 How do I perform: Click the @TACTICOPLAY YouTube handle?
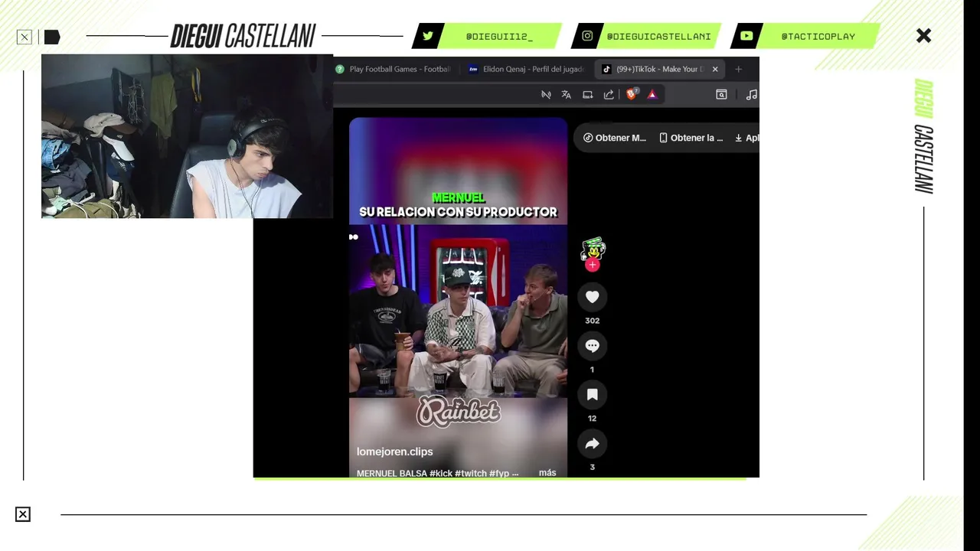pyautogui.click(x=818, y=36)
